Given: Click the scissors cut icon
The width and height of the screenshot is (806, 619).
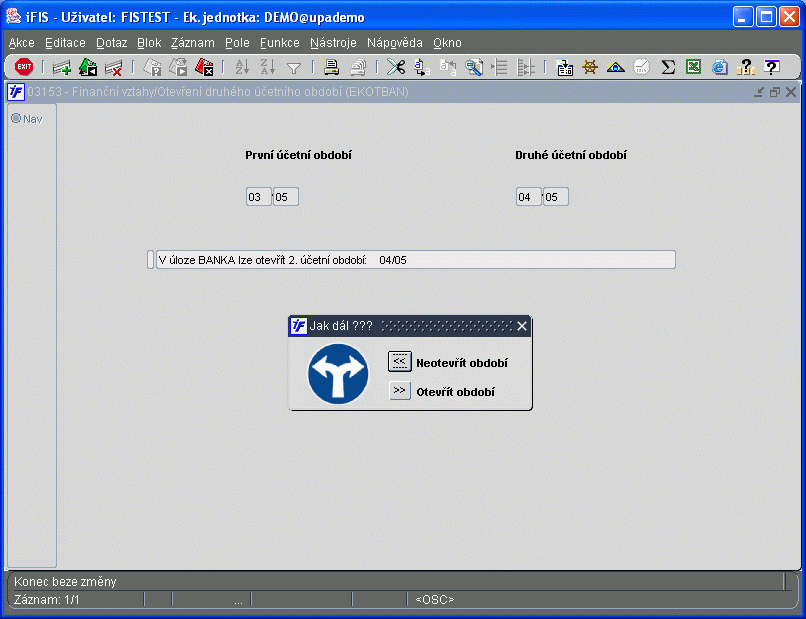Looking at the screenshot, I should 396,67.
